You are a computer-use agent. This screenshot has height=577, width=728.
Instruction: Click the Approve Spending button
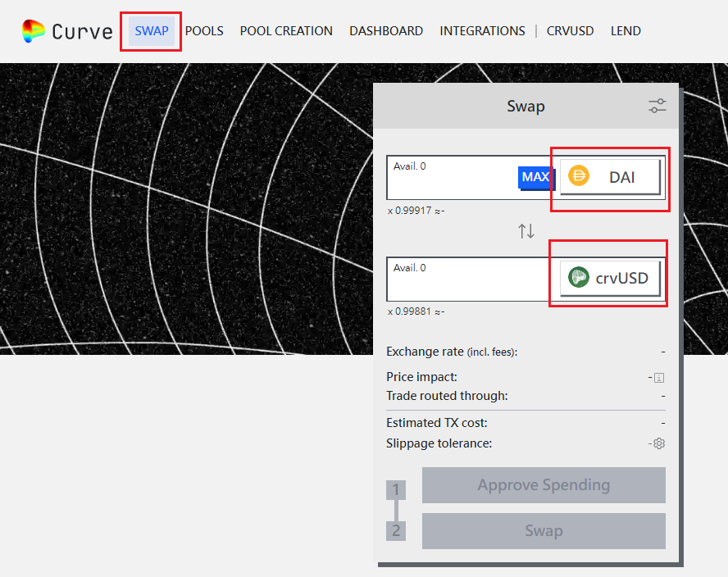click(544, 484)
